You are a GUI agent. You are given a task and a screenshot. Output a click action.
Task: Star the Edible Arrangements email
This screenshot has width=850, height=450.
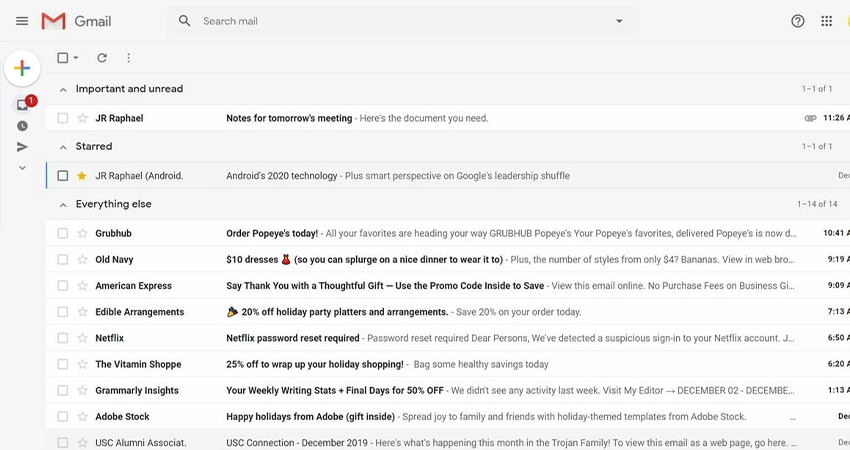click(x=82, y=312)
